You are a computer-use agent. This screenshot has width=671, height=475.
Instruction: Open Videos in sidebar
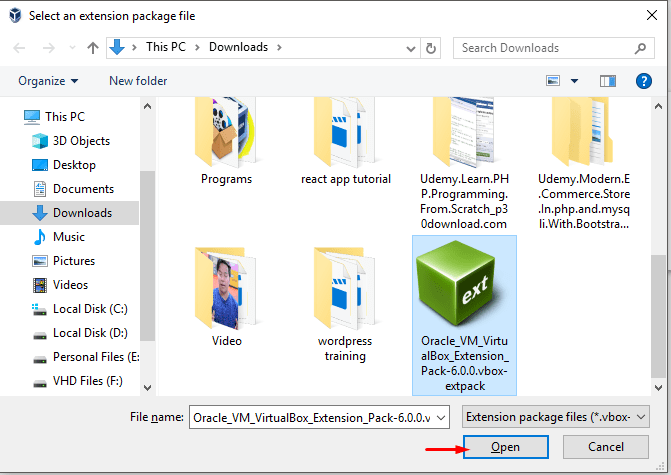[x=60, y=285]
